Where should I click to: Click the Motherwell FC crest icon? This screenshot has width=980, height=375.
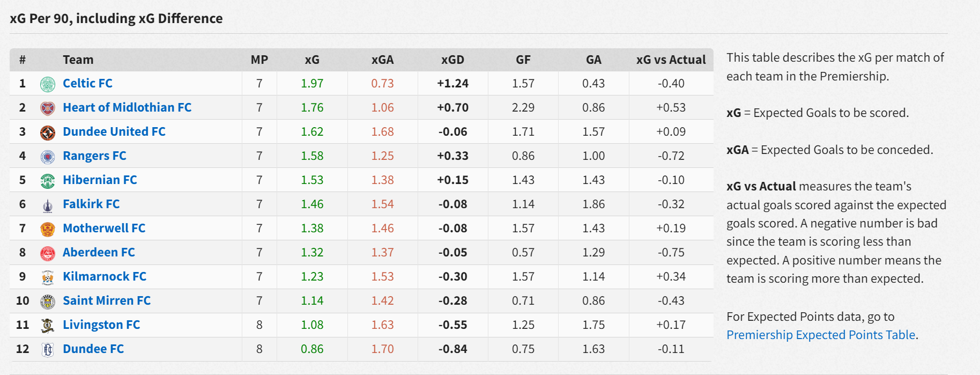tap(48, 229)
